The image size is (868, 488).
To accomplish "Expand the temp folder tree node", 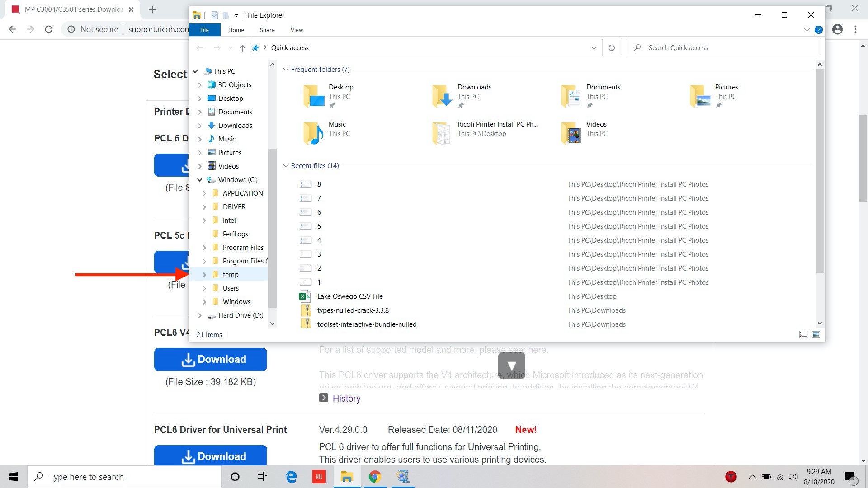I will pyautogui.click(x=204, y=275).
